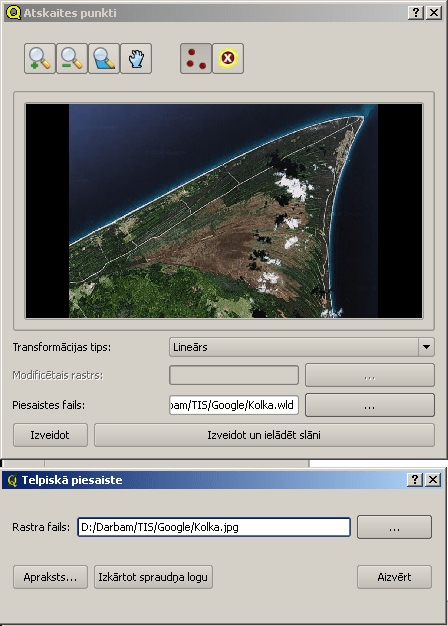448x626 pixels.
Task: Activate the Pan hand tool
Action: (x=136, y=59)
